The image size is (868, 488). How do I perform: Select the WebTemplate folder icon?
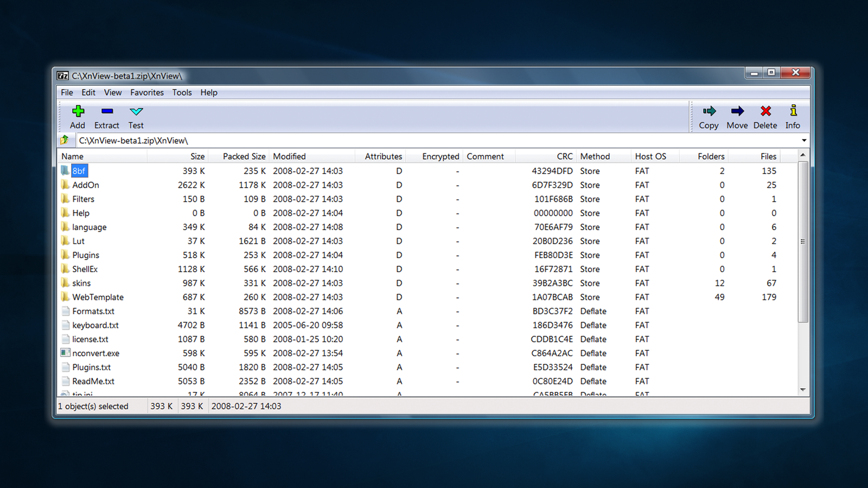click(x=65, y=297)
